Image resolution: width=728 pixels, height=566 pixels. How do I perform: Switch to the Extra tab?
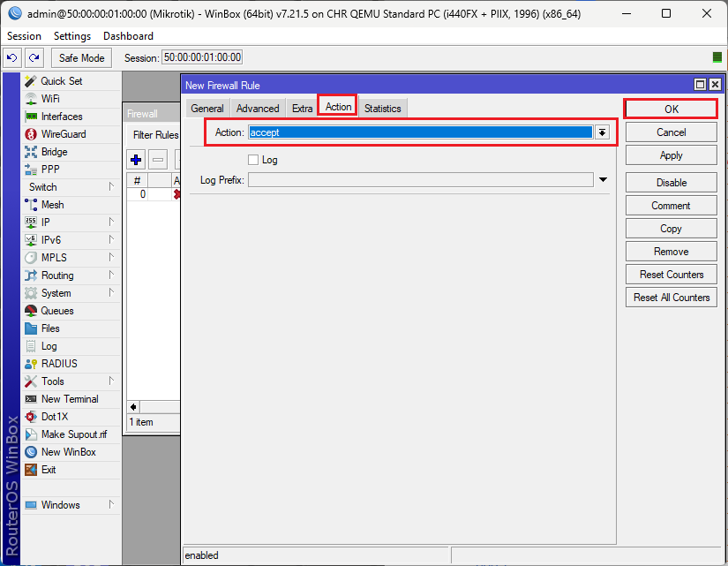tap(303, 109)
